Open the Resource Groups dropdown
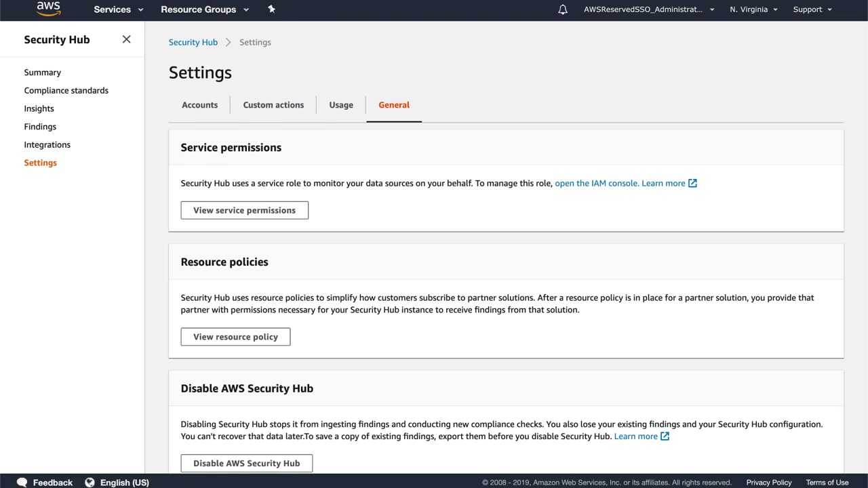Viewport: 868px width, 488px height. click(x=205, y=9)
